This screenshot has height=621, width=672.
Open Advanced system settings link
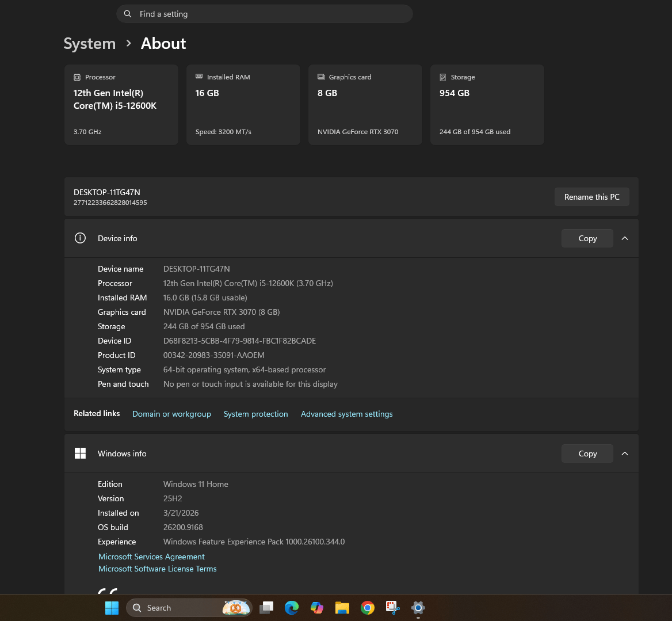pos(347,414)
